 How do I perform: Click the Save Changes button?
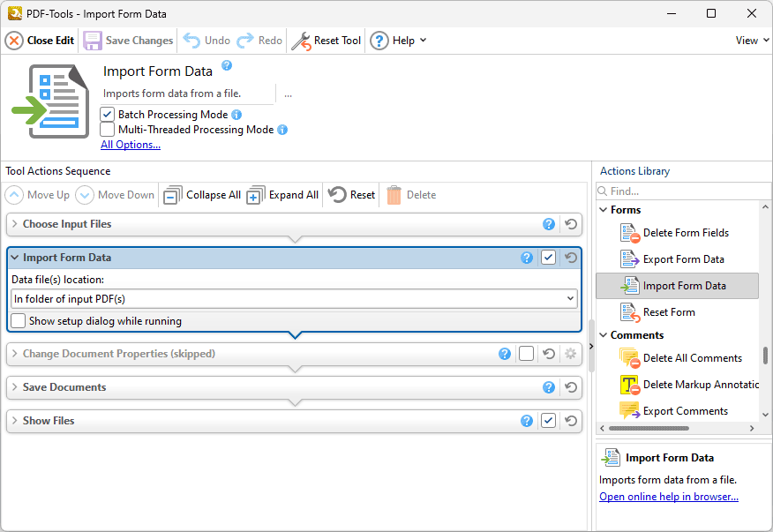coord(127,40)
